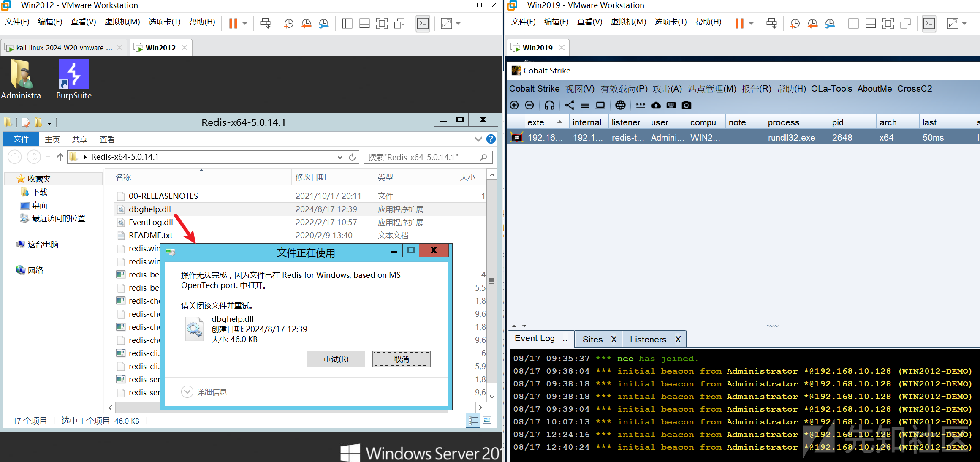Open quick access toolbar customize dropdown
Image resolution: width=980 pixels, height=462 pixels.
[49, 123]
